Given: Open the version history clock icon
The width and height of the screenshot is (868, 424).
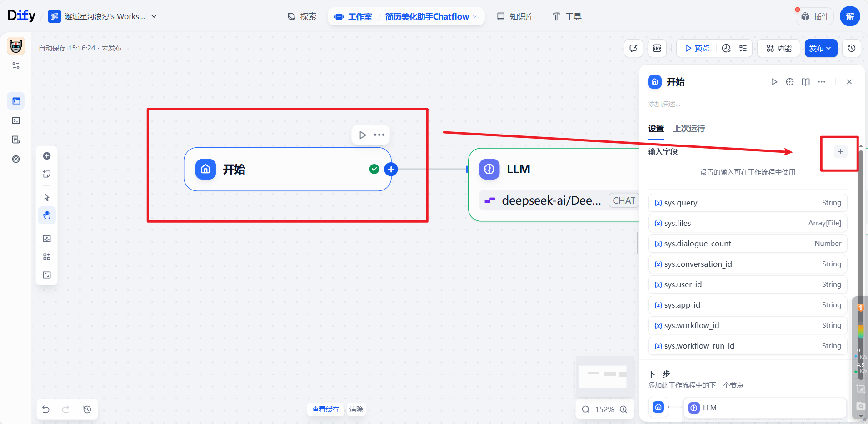Looking at the screenshot, I should (852, 48).
